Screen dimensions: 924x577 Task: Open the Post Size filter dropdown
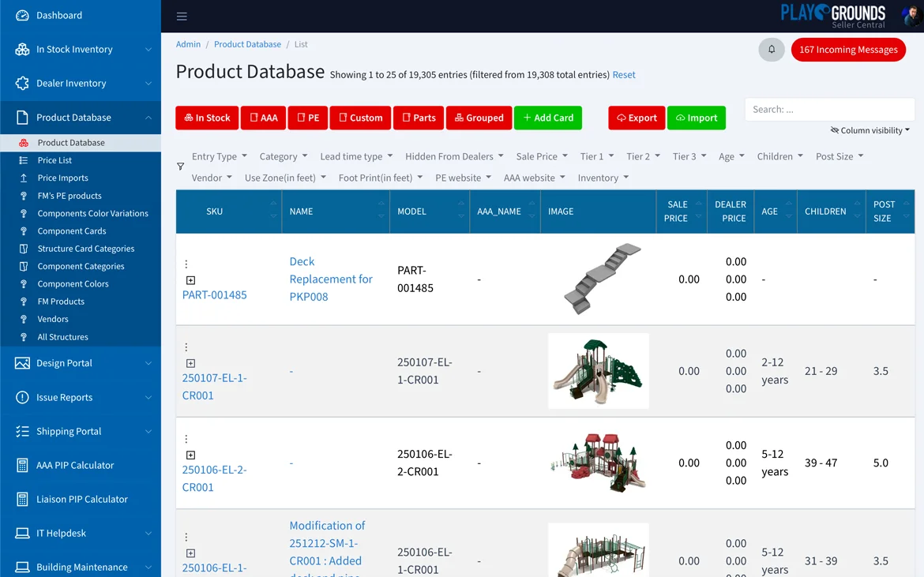click(839, 156)
